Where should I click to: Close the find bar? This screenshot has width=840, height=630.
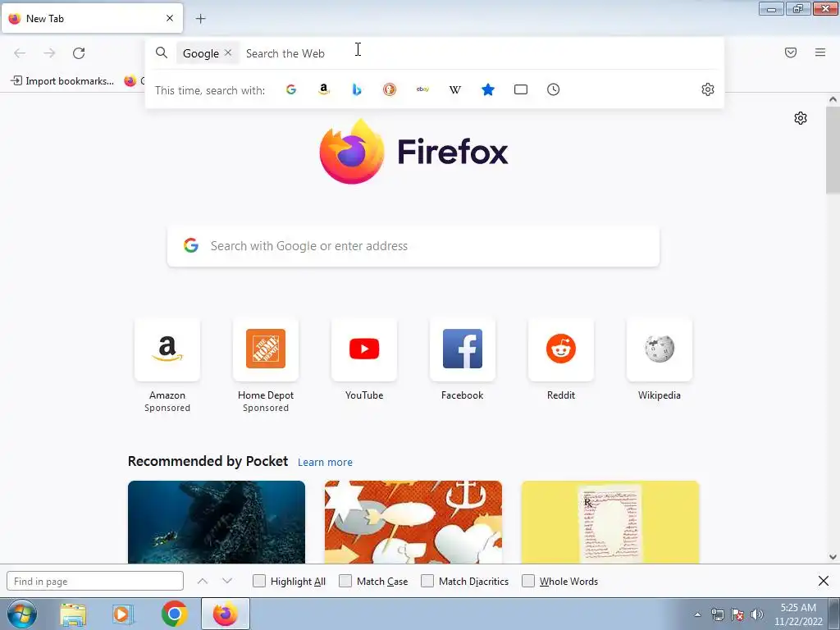pos(824,581)
